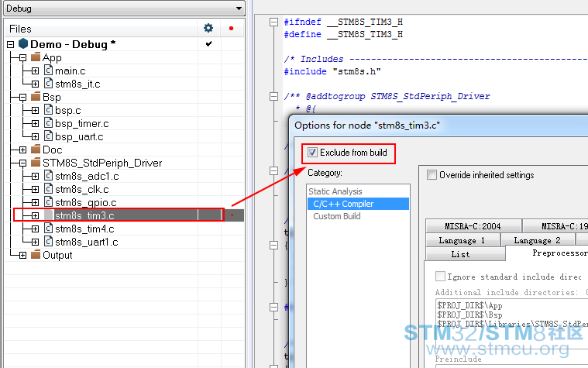Uncheck the Exclude from build checkbox
The image size is (588, 368).
(312, 153)
